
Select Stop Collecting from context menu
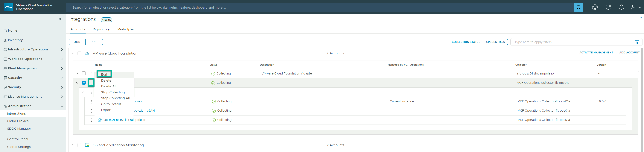click(113, 92)
